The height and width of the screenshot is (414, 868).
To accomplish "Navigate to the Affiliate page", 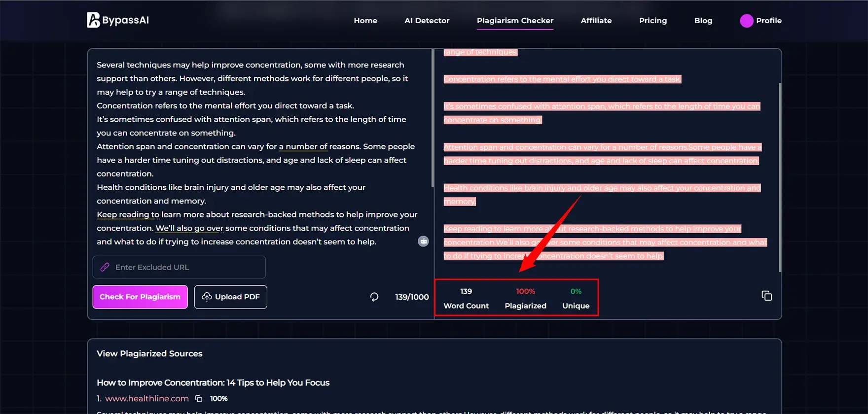I will coord(596,21).
